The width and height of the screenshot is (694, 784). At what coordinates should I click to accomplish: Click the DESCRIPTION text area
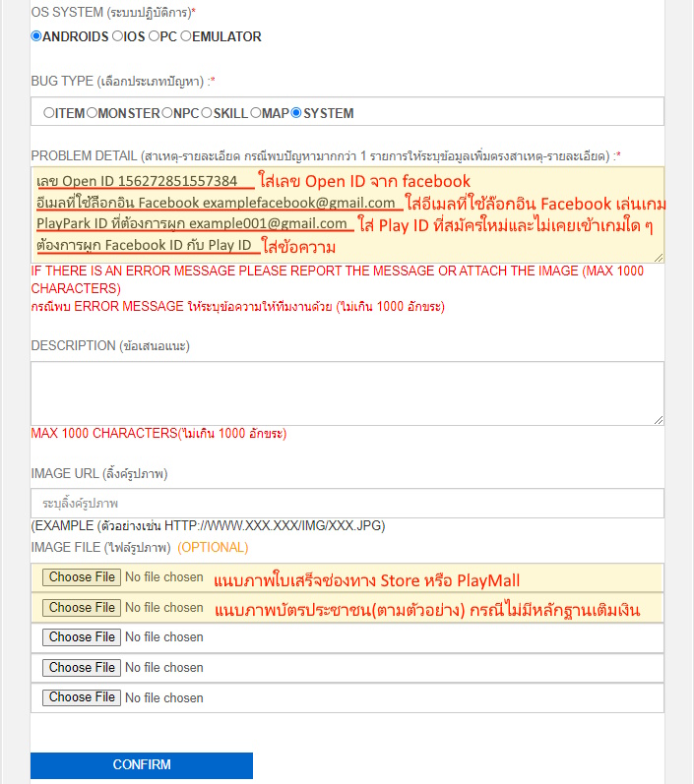(x=347, y=393)
